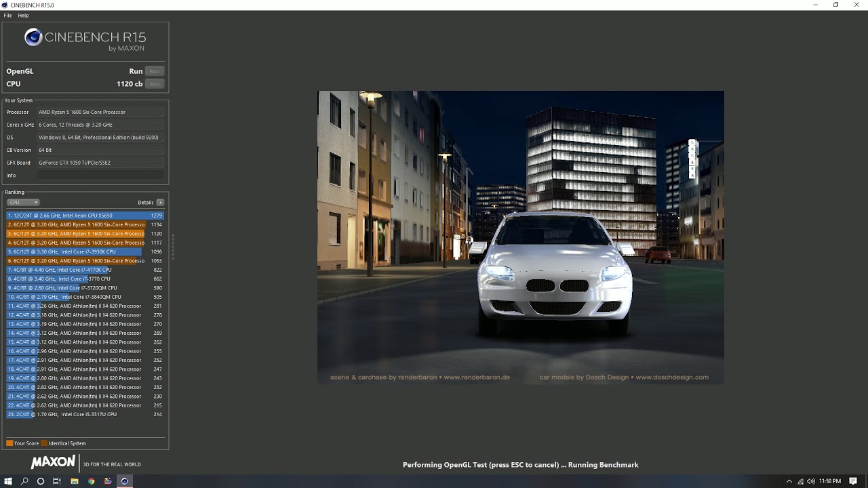The image size is (868, 488).
Task: Click the Run button for CPU test
Action: [x=154, y=84]
